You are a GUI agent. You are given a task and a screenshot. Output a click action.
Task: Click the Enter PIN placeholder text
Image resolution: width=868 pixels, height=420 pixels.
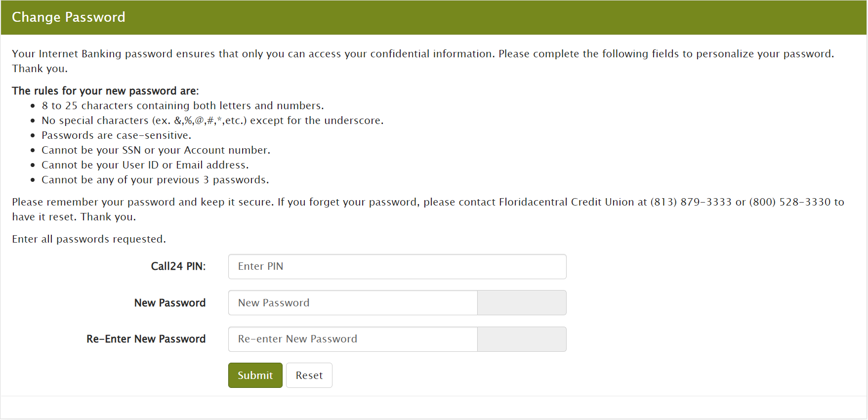(x=260, y=266)
